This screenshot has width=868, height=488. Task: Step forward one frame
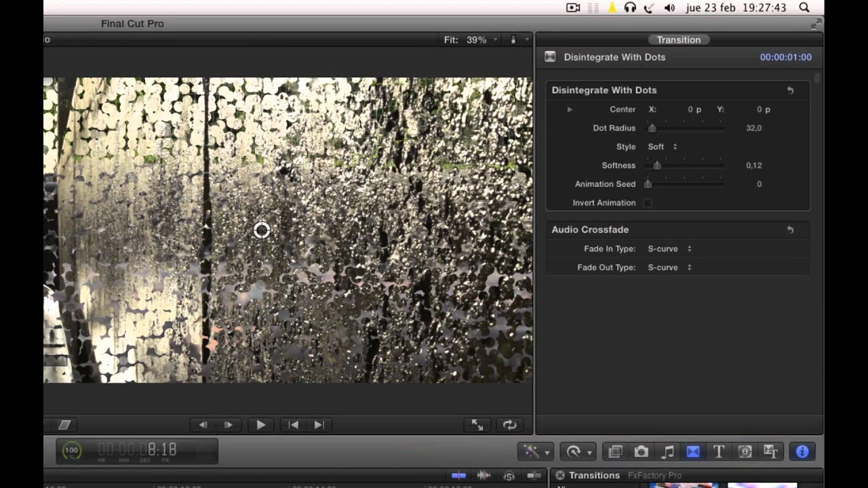229,425
